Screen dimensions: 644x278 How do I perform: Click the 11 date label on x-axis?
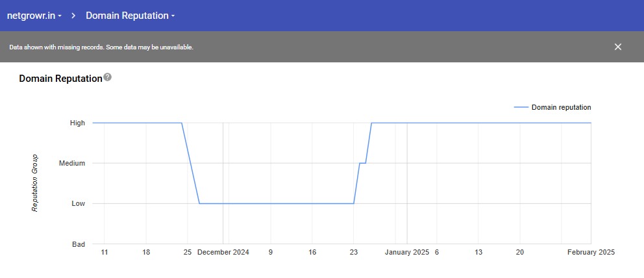click(105, 252)
